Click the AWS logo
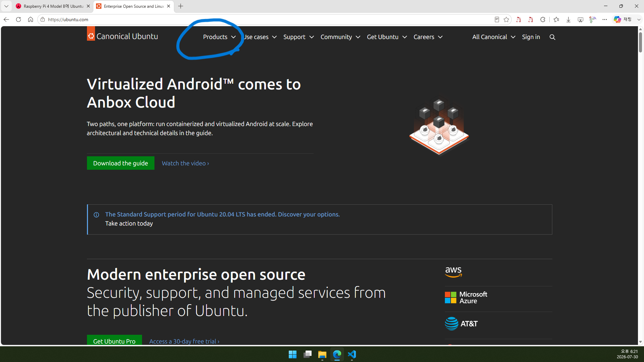 [453, 272]
